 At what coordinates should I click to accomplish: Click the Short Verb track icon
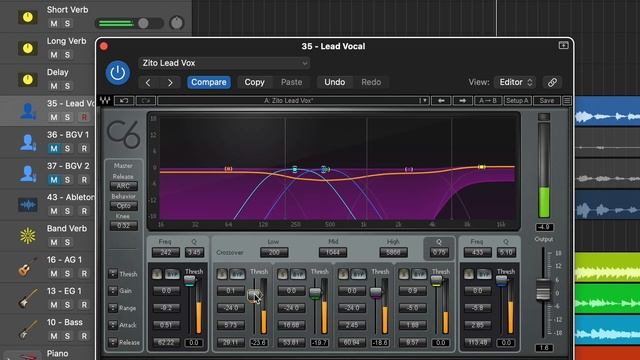[x=28, y=17]
